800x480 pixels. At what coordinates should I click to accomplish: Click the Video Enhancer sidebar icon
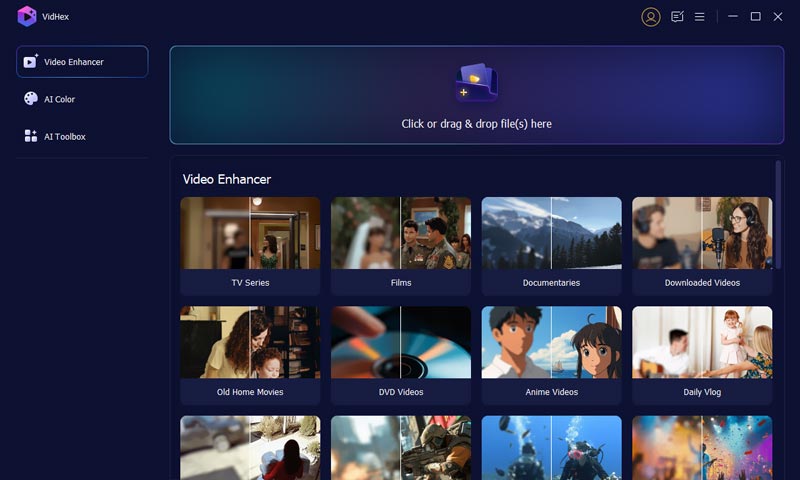click(31, 61)
